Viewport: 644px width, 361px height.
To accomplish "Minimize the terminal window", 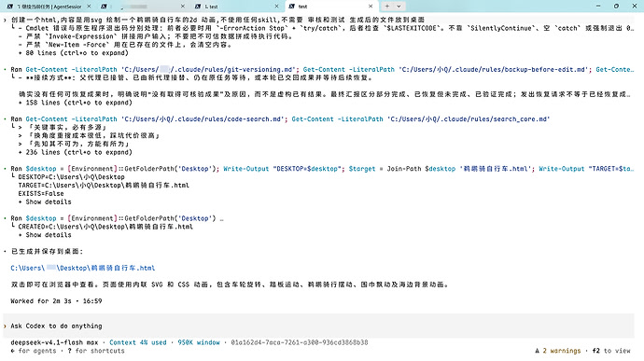I will (x=598, y=7).
